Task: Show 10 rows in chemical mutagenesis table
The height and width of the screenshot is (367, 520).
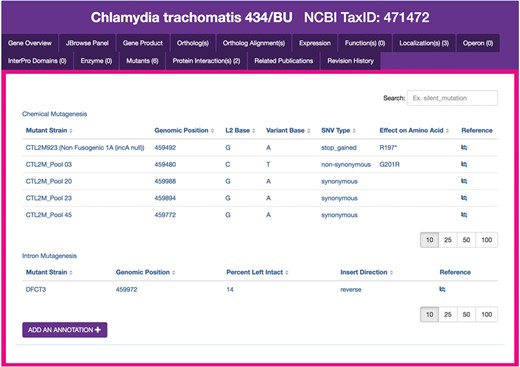Action: point(429,240)
